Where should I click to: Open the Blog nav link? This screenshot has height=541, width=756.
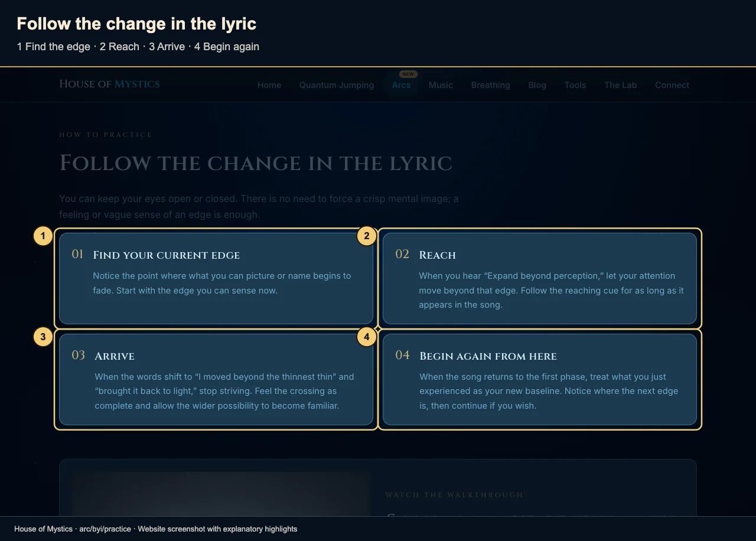537,85
